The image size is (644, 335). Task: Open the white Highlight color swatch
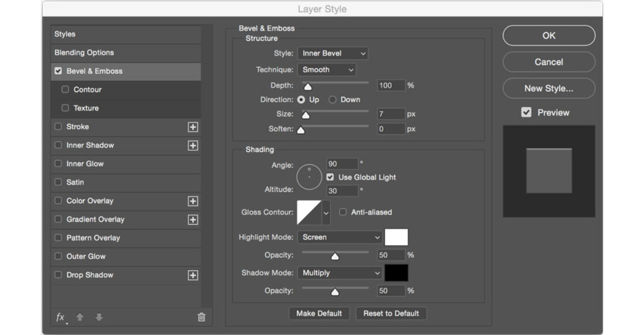[x=396, y=237]
